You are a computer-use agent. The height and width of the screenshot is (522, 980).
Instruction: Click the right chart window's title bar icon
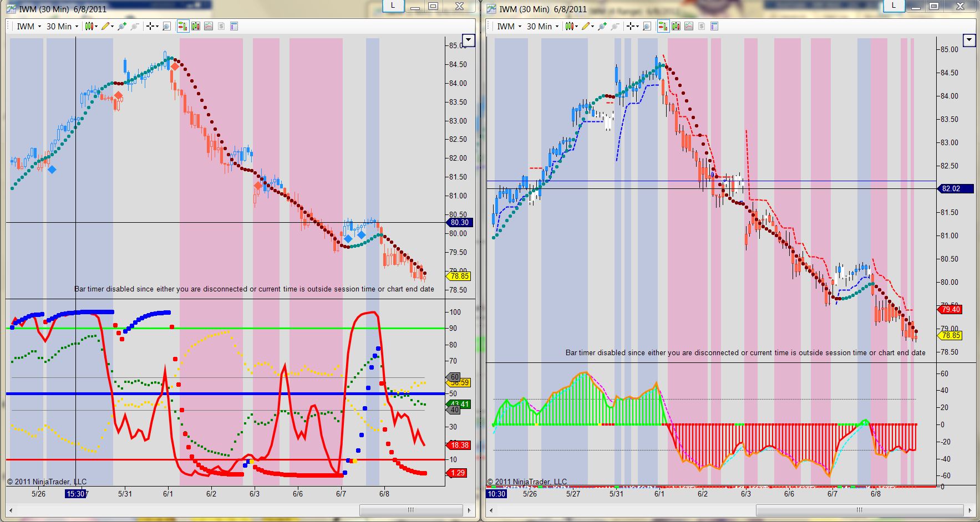[491, 8]
